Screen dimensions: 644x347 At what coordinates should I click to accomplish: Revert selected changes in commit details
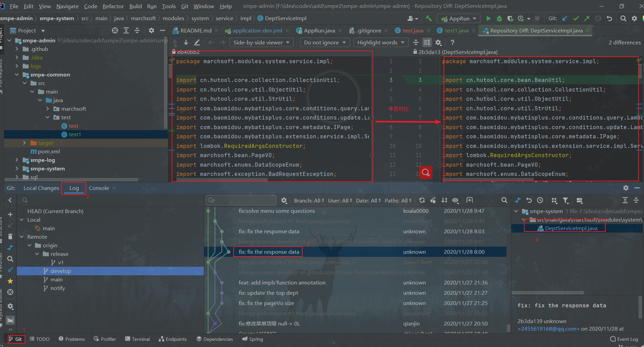tap(529, 200)
